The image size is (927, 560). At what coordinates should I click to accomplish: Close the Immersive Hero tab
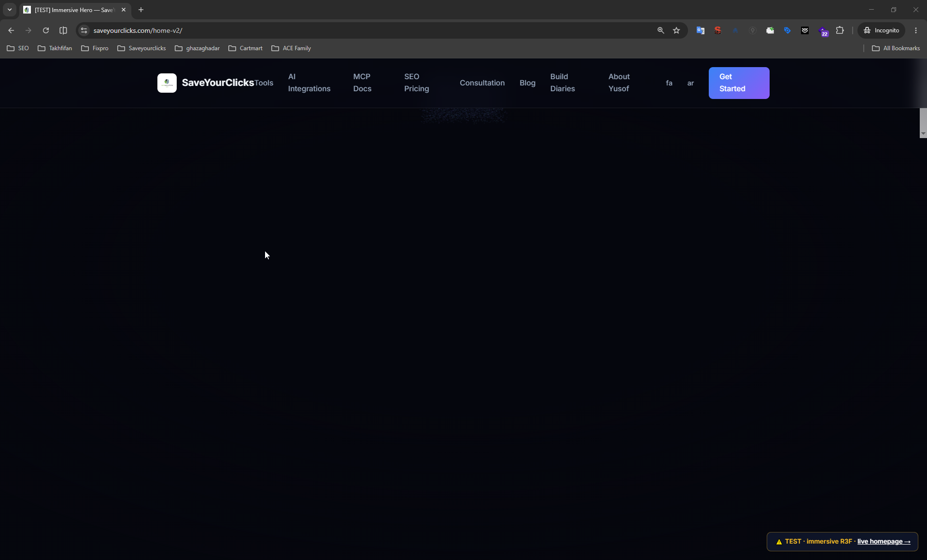(124, 10)
